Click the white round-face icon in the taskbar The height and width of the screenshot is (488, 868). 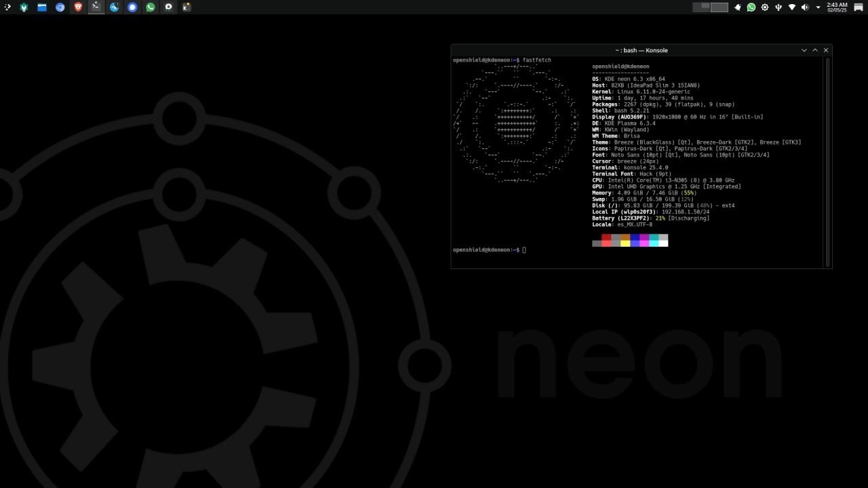coord(168,7)
